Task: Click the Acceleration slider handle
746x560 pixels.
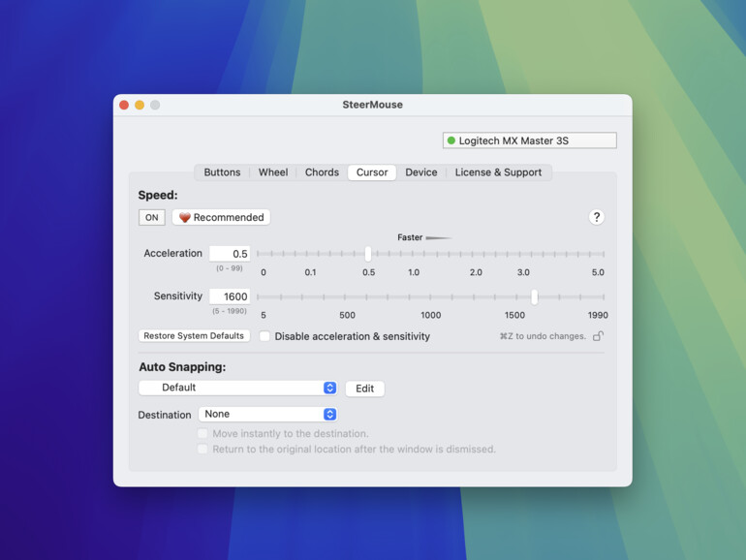Action: pyautogui.click(x=368, y=254)
